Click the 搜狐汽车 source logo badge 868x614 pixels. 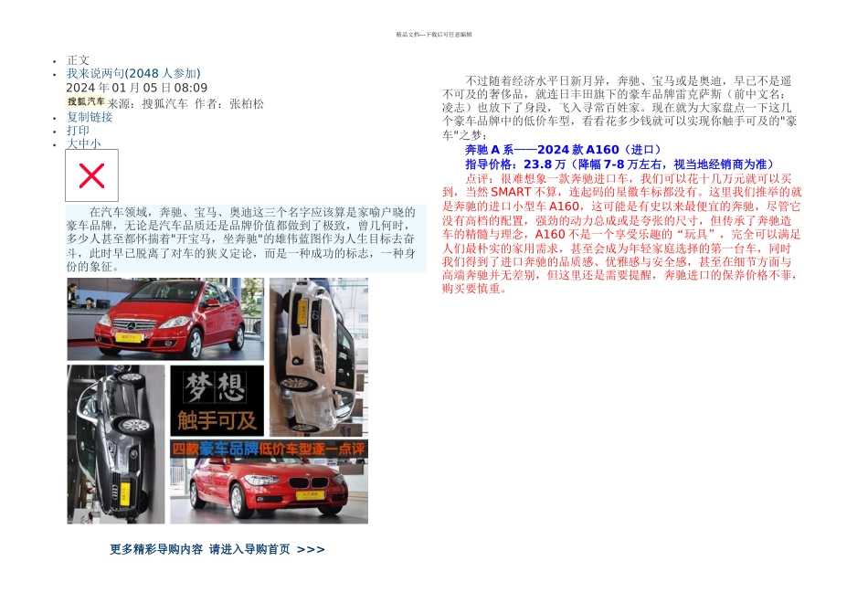click(x=86, y=101)
